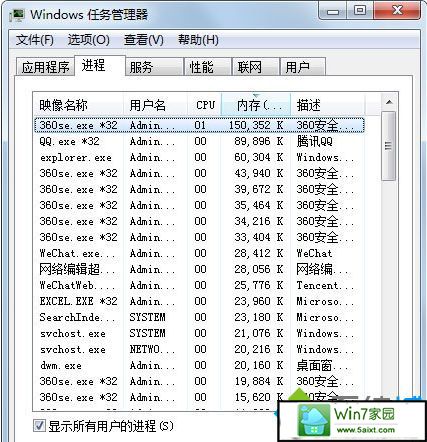
Task: Click the 桌面窗... description cell
Action: [x=322, y=365]
